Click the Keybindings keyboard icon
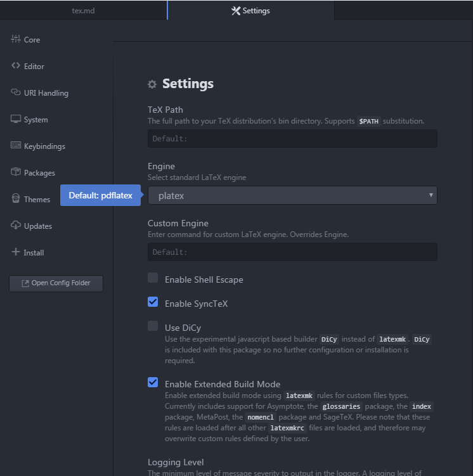The width and height of the screenshot is (473, 476). point(16,146)
